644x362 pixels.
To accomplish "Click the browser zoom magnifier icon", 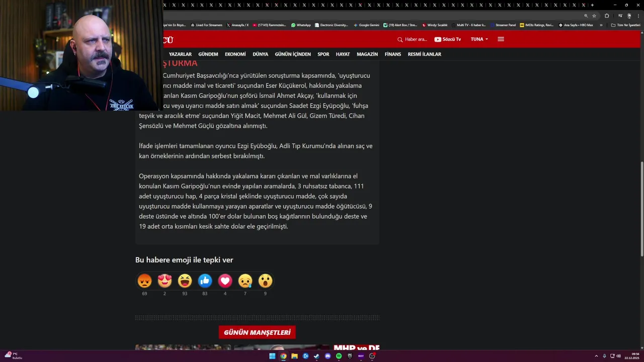I will click(x=586, y=16).
